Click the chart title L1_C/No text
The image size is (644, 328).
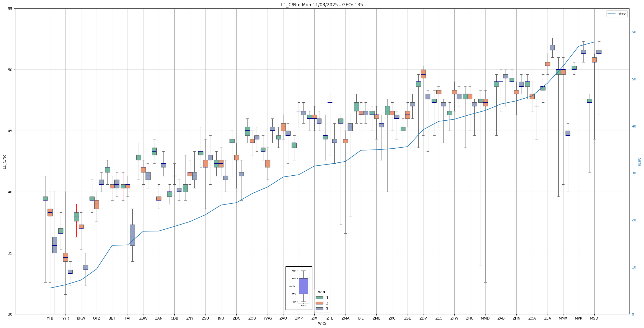(x=322, y=5)
